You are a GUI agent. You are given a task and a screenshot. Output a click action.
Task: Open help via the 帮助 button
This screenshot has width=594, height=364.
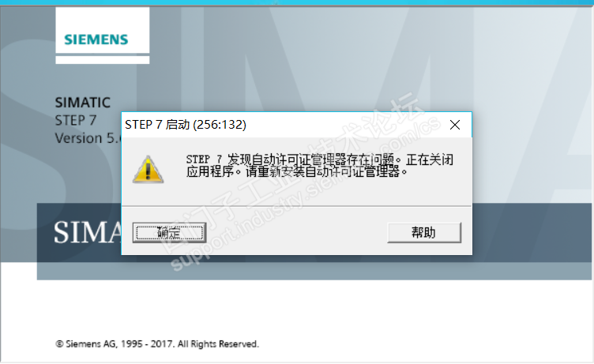click(x=424, y=233)
